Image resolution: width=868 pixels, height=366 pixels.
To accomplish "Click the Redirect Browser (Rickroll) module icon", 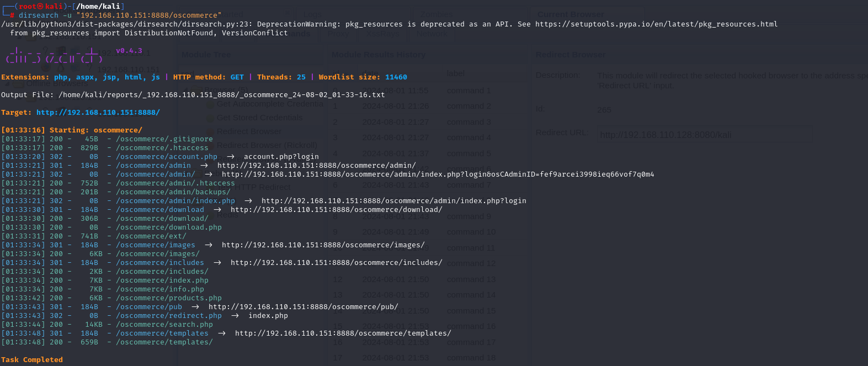I will tap(210, 145).
